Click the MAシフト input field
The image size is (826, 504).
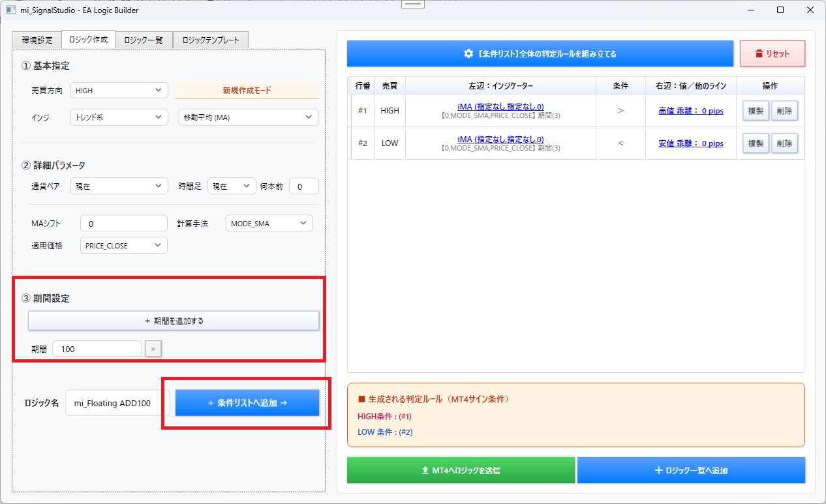[124, 224]
